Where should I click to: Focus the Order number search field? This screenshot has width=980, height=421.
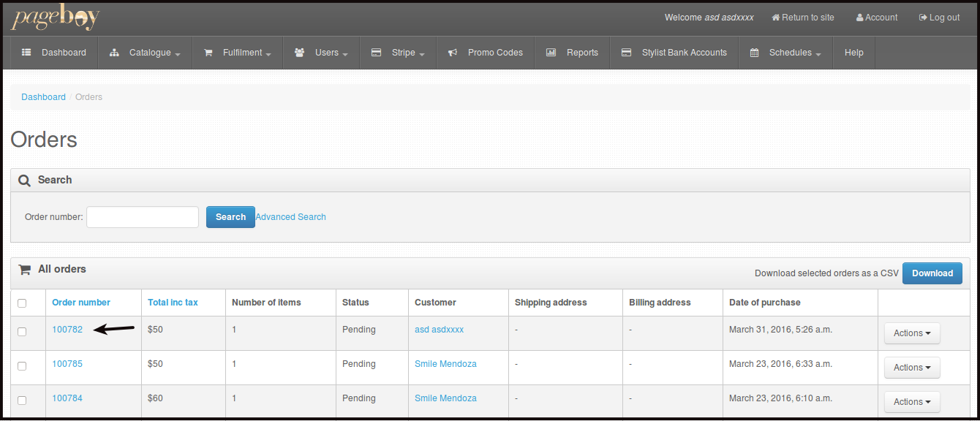143,217
